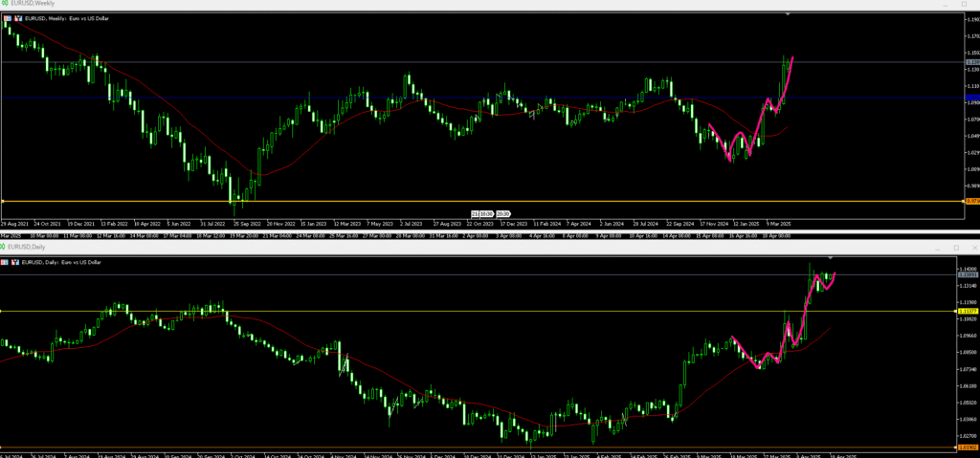
Task: Click the chart shift triangle on Weekly chart
Action: point(788,14)
